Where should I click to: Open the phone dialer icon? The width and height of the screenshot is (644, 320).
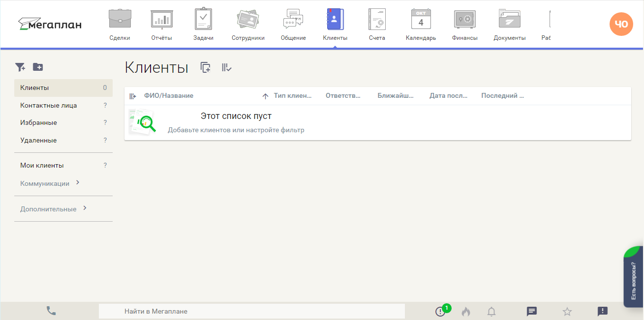coord(51,311)
